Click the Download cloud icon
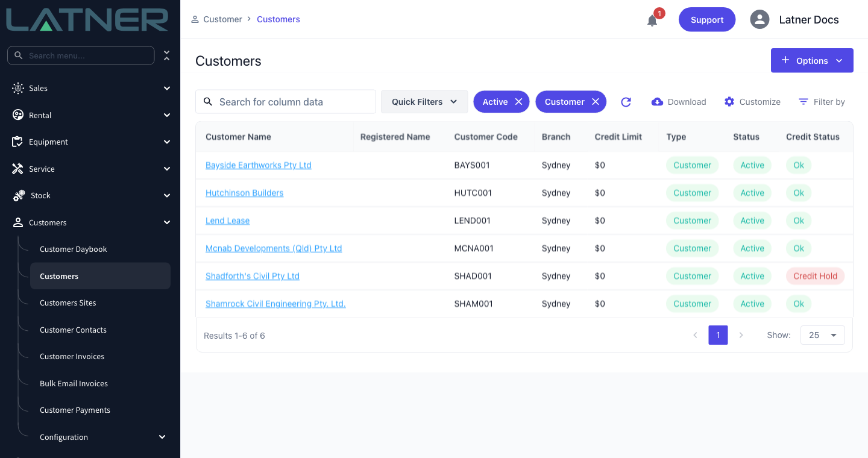This screenshot has width=868, height=458. pyautogui.click(x=658, y=102)
